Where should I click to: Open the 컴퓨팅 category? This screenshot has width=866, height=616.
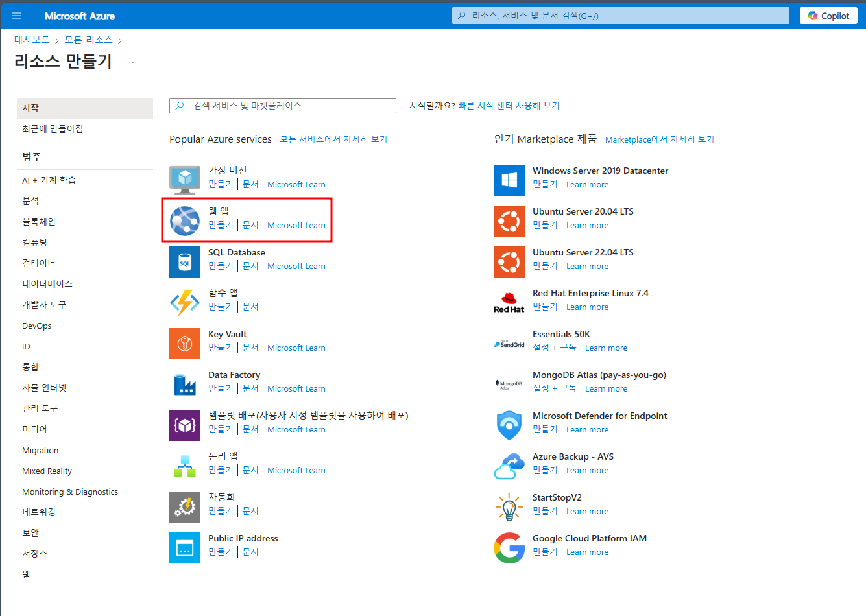35,243
